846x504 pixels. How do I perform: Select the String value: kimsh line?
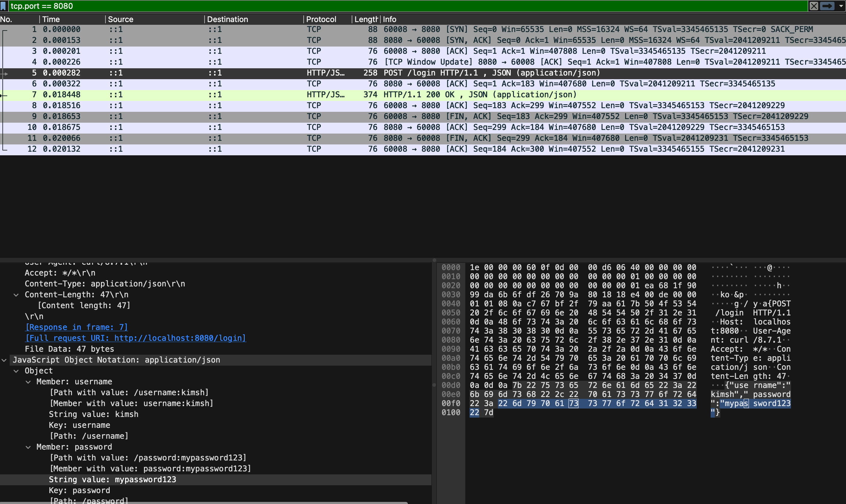point(93,414)
